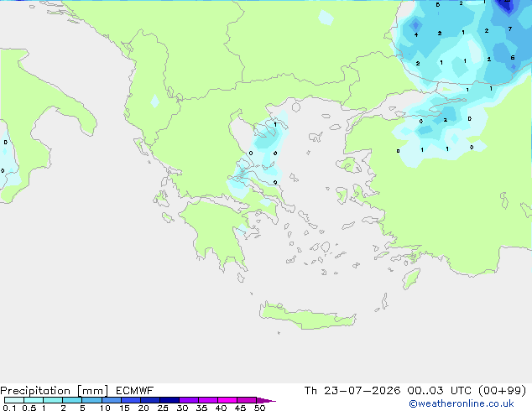532x411 pixels.
Task: Click the legend value label '35'
Action: [x=201, y=408]
